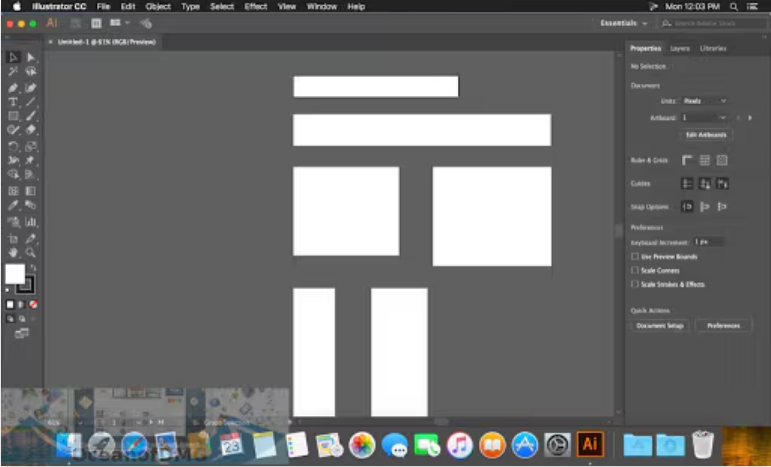The height and width of the screenshot is (467, 771).
Task: Select the Artboard tool
Action: pyautogui.click(x=13, y=239)
